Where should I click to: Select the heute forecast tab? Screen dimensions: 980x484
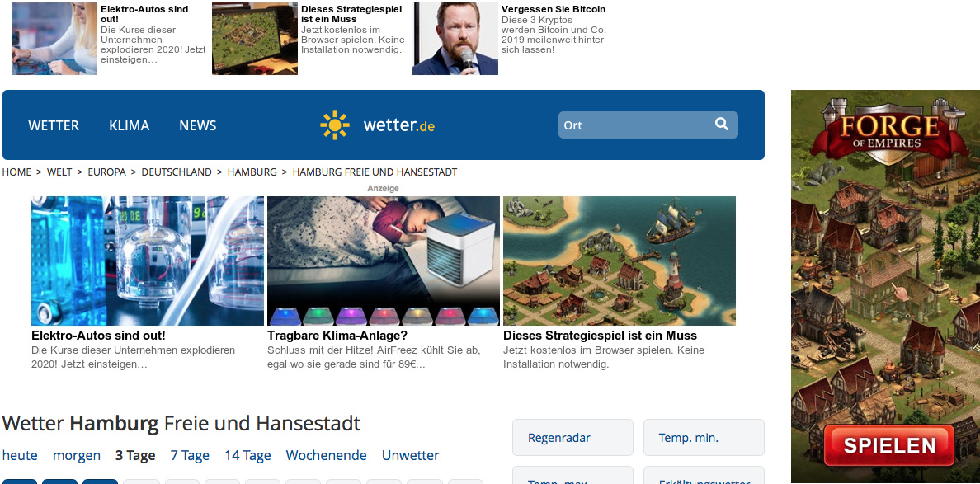click(x=20, y=455)
